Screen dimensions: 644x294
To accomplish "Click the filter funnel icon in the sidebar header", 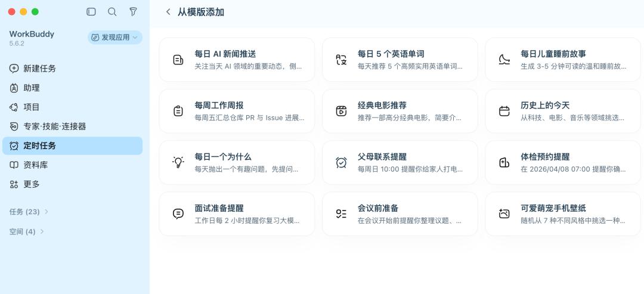I will click(133, 12).
